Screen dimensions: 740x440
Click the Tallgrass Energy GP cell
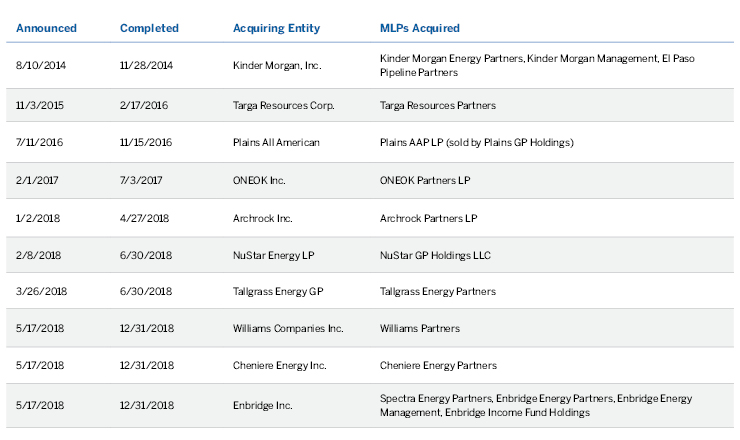point(278,292)
